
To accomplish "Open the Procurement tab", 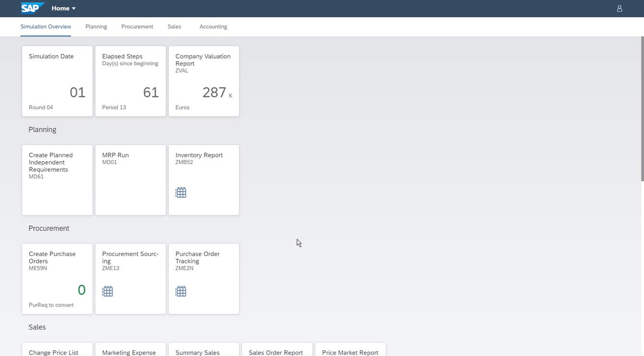I will coord(137,27).
